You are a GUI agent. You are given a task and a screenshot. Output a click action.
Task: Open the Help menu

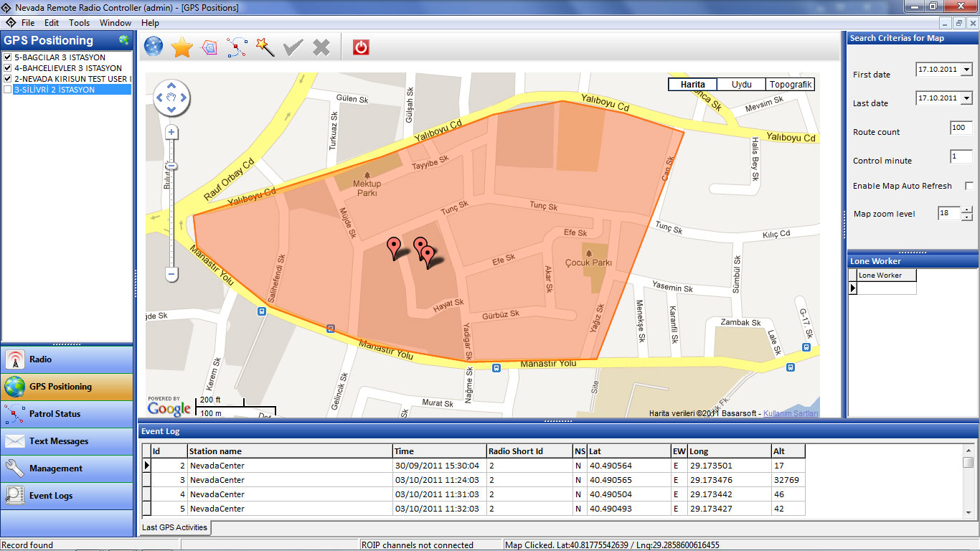[x=150, y=23]
